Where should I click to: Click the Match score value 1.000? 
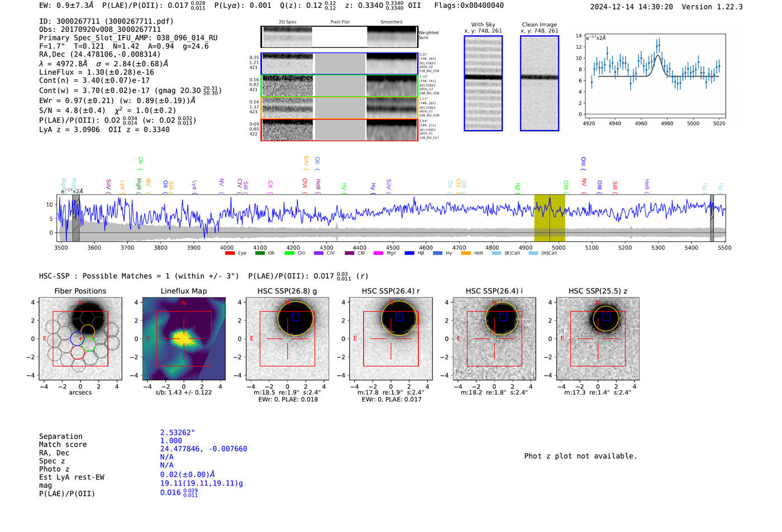coord(171,441)
